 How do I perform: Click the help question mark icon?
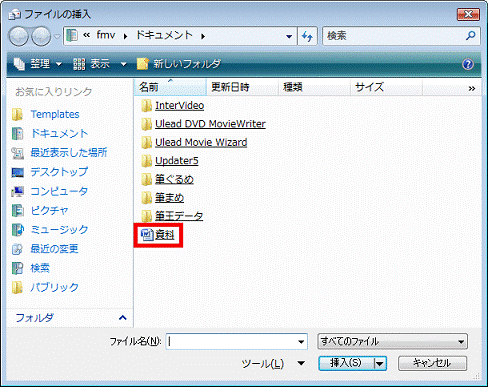point(468,64)
